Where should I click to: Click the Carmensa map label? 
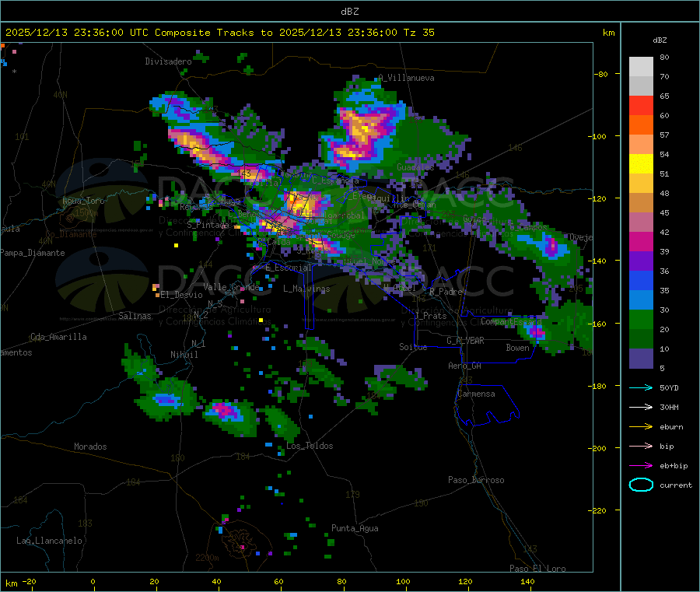(476, 394)
